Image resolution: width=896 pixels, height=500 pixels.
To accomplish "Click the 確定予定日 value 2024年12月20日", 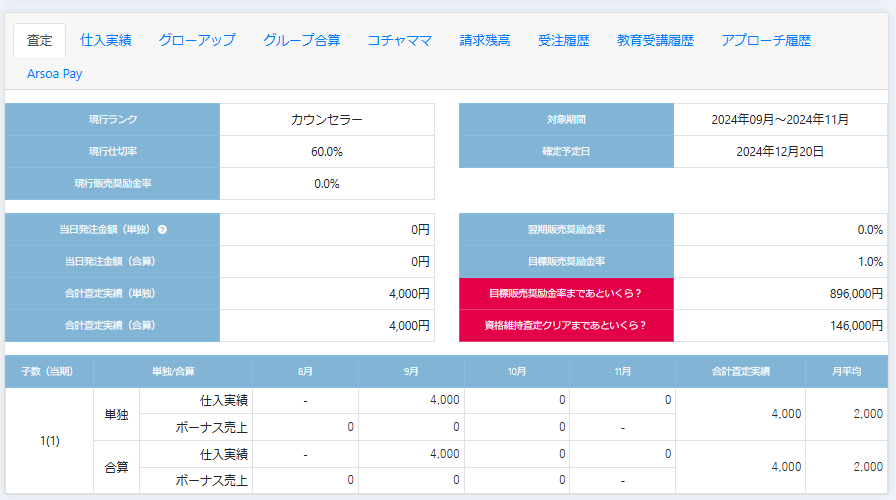I will tap(780, 151).
